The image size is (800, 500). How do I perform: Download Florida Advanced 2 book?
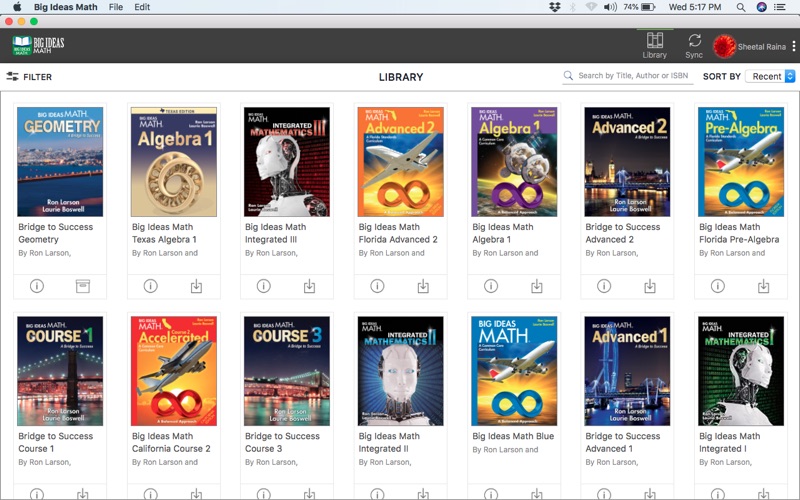[x=423, y=286]
